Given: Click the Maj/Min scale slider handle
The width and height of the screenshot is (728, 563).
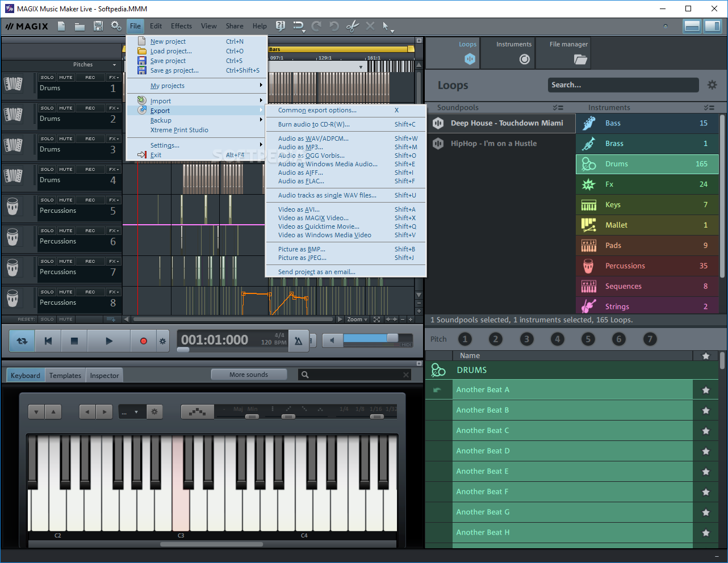Looking at the screenshot, I should pyautogui.click(x=252, y=417).
